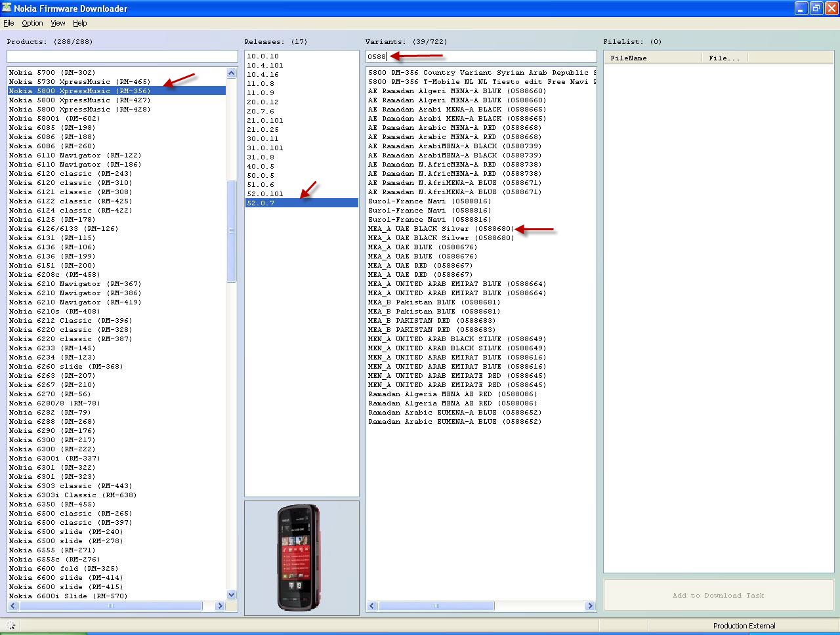Click the Nokia Firmware Downloader title bar icon
Image resolution: width=840 pixels, height=635 pixels.
[7, 8]
